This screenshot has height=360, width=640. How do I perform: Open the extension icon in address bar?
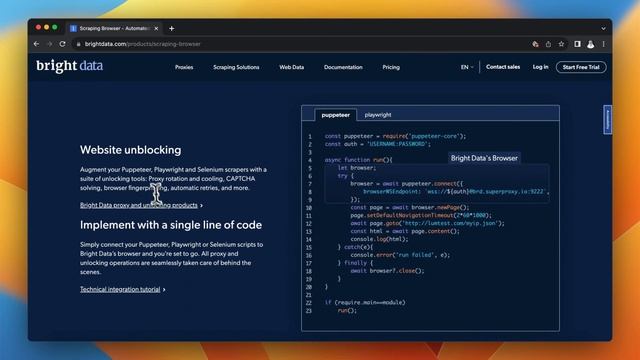coord(535,44)
